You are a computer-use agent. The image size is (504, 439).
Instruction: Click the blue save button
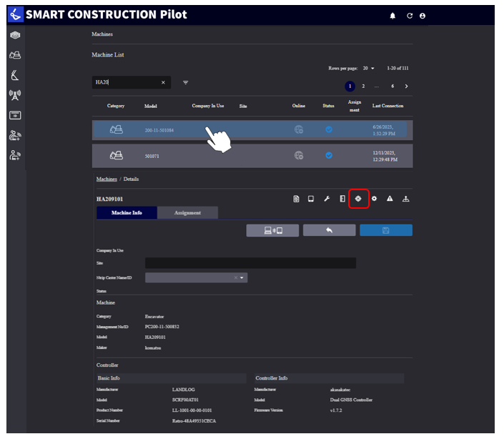(x=386, y=230)
